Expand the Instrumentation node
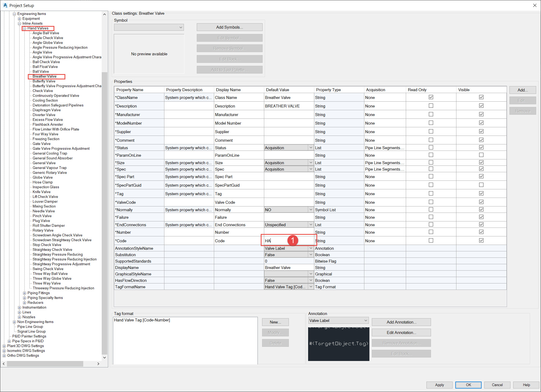541x392 pixels. point(19,307)
